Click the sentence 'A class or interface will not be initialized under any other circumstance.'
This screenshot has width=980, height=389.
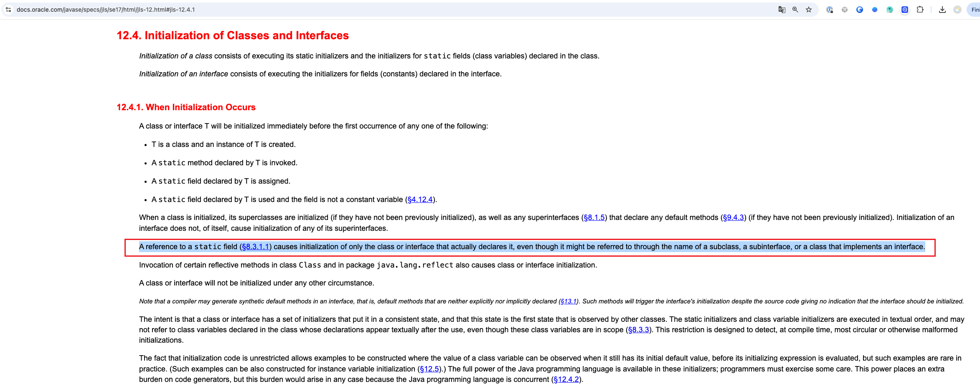point(256,283)
